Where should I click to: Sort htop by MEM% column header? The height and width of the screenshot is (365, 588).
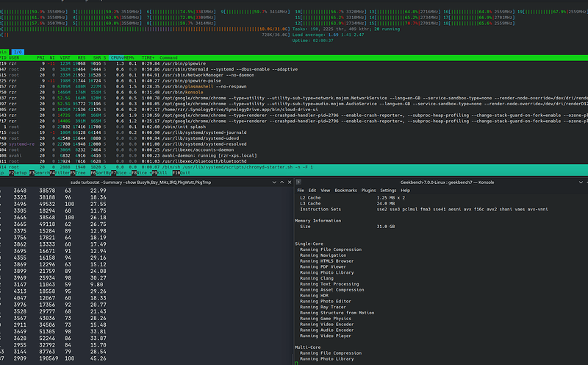tap(129, 58)
